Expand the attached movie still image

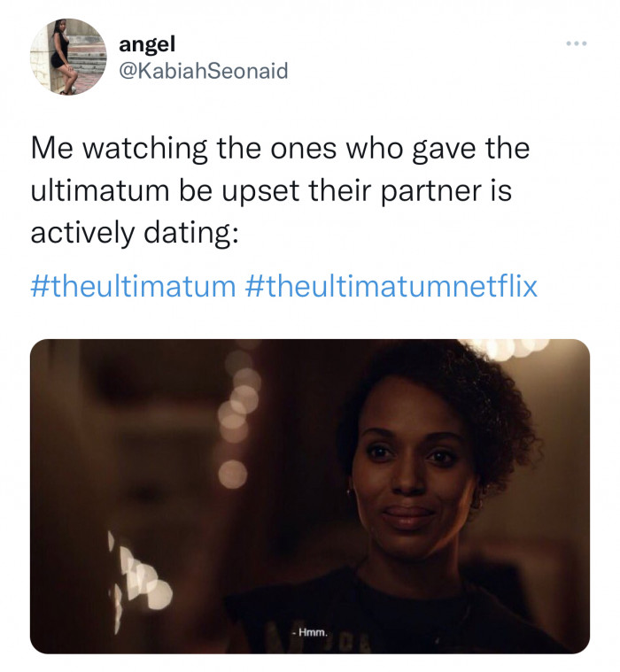310,497
